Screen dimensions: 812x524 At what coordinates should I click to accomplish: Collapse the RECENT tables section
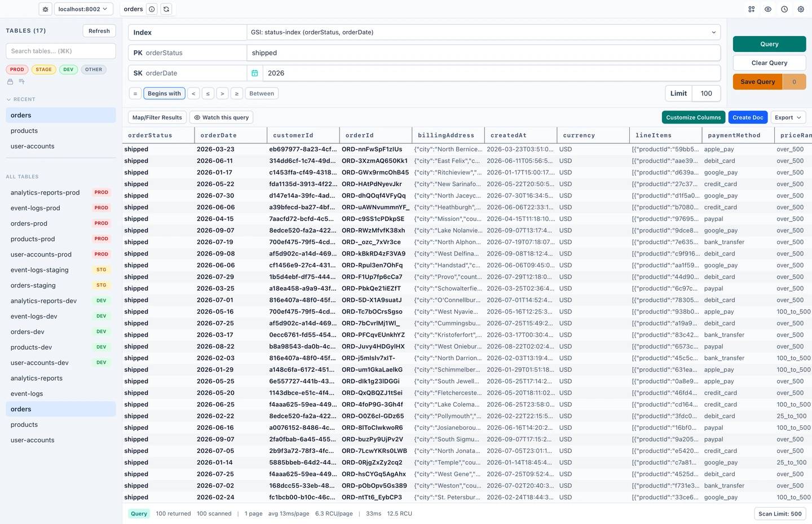[21, 99]
